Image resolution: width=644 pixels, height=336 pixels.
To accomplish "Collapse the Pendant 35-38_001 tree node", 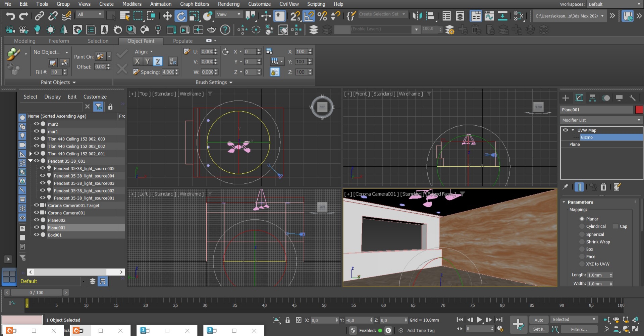I will pyautogui.click(x=30, y=161).
